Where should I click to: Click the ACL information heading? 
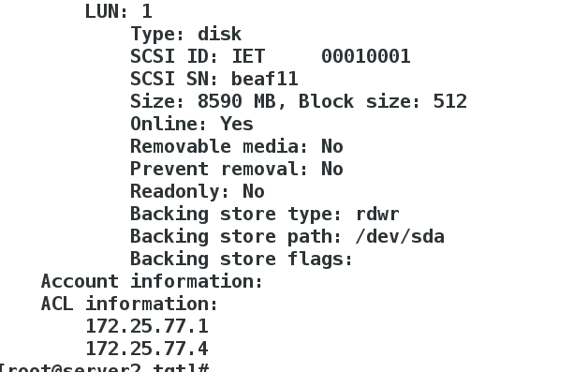coord(129,305)
